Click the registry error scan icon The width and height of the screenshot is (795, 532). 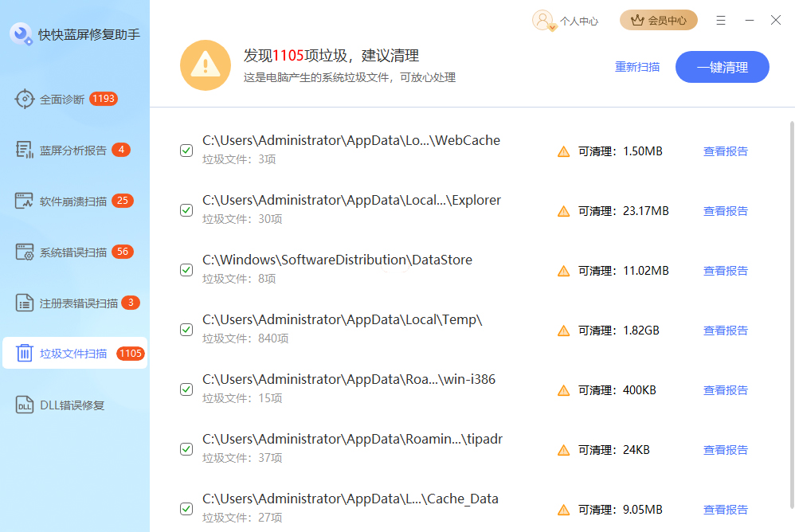(25, 303)
